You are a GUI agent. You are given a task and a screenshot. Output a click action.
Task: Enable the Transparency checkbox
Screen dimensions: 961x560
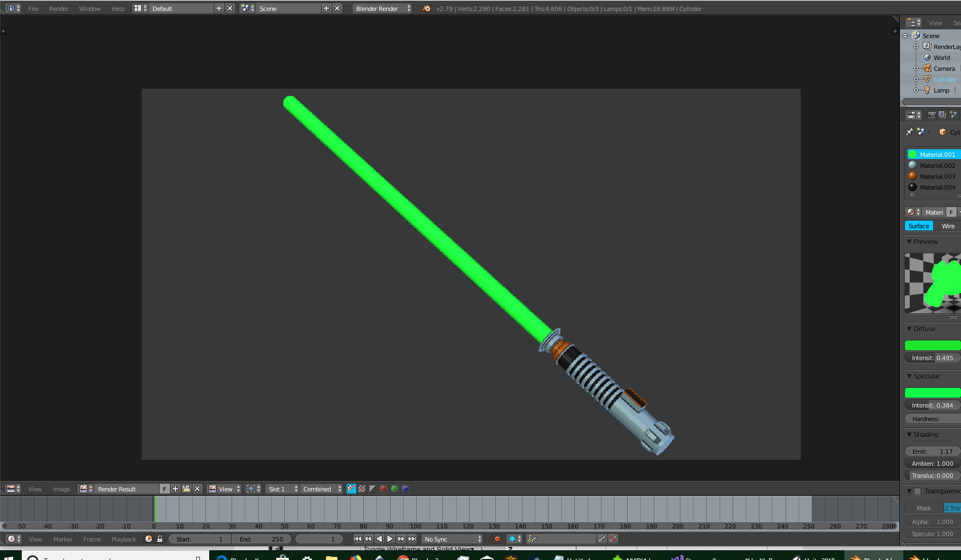click(917, 491)
